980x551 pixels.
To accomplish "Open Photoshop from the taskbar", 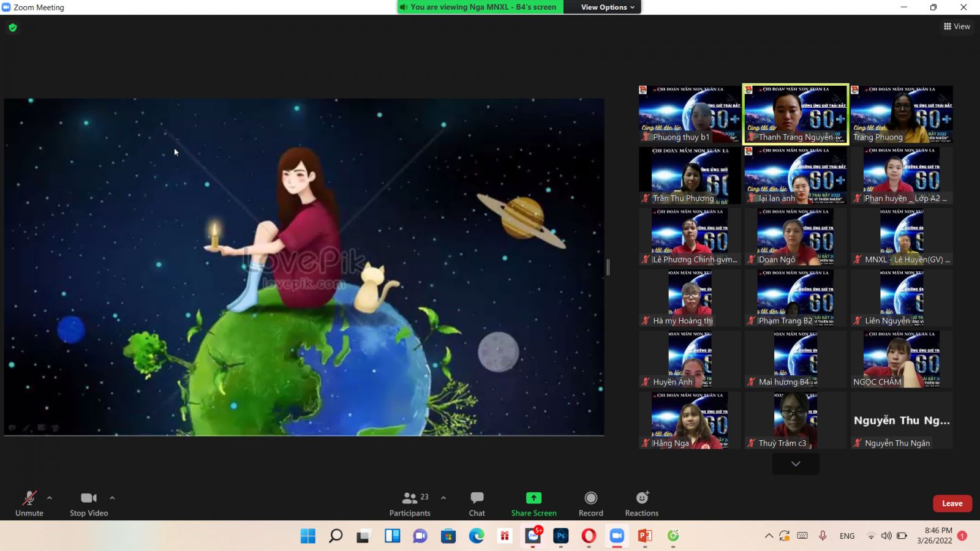I will pos(560,536).
